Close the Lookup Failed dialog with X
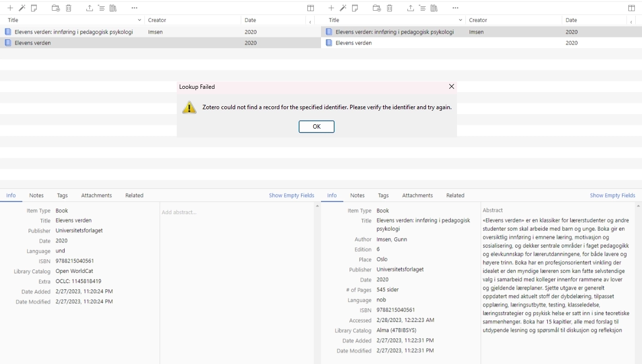 (451, 87)
